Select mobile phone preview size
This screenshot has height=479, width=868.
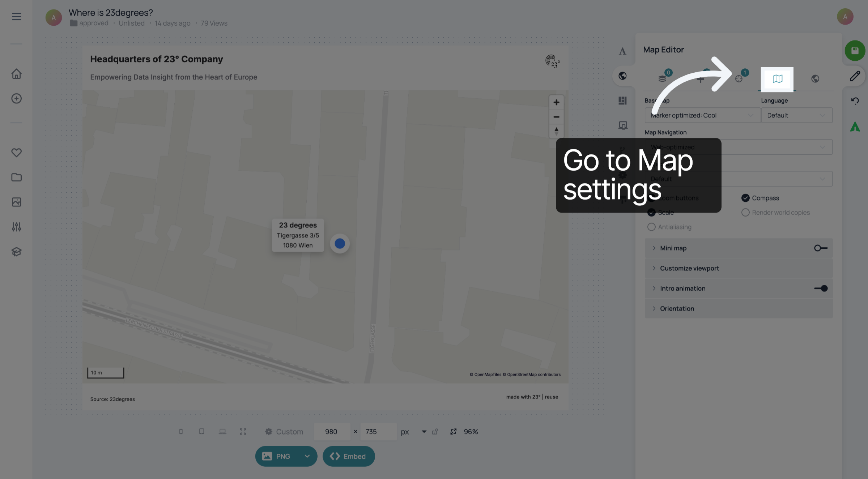[181, 431]
